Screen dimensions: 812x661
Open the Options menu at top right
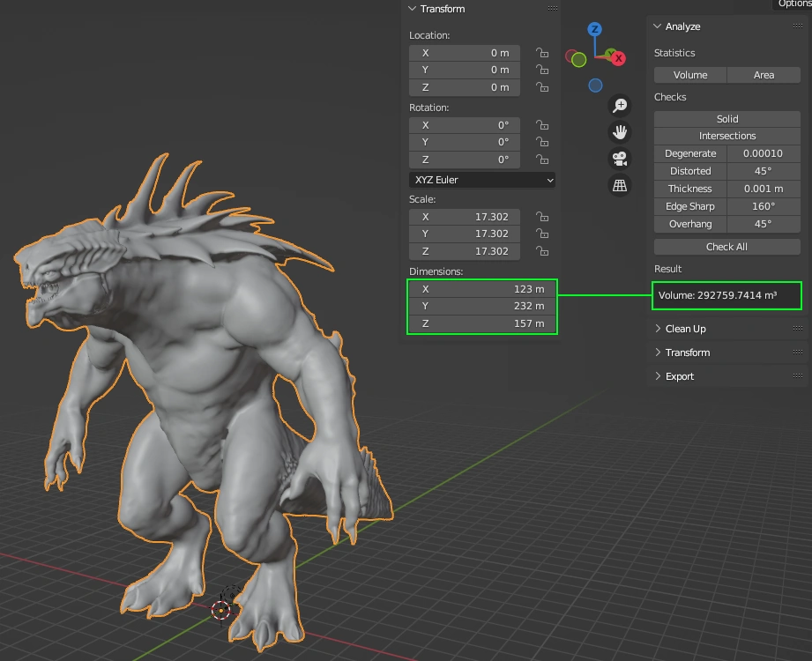tap(794, 4)
